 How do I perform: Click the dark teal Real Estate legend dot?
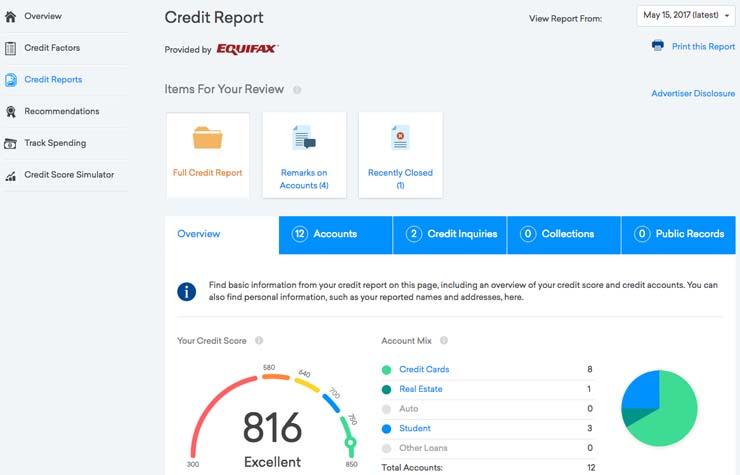(x=387, y=390)
